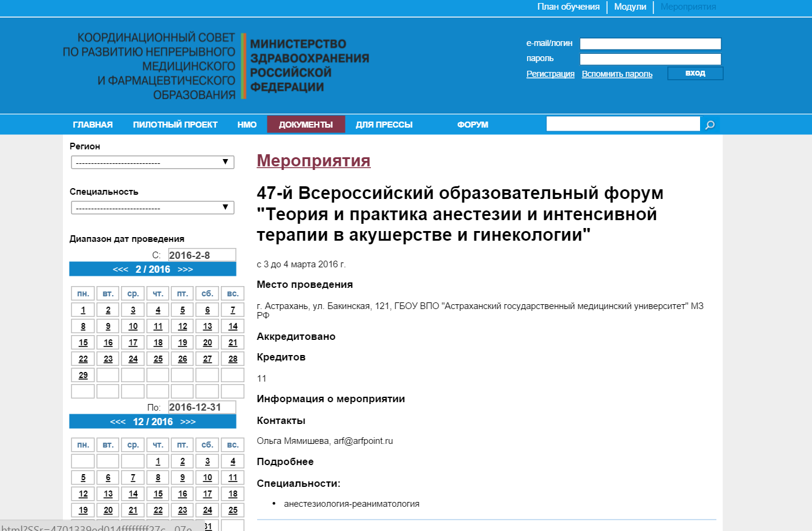Click the анестезиология-реаниматология specialty item

pyautogui.click(x=352, y=504)
